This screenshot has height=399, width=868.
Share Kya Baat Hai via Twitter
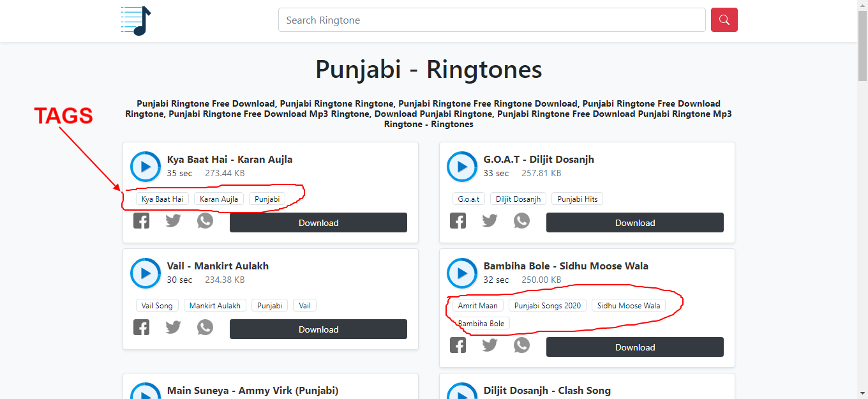pos(173,220)
